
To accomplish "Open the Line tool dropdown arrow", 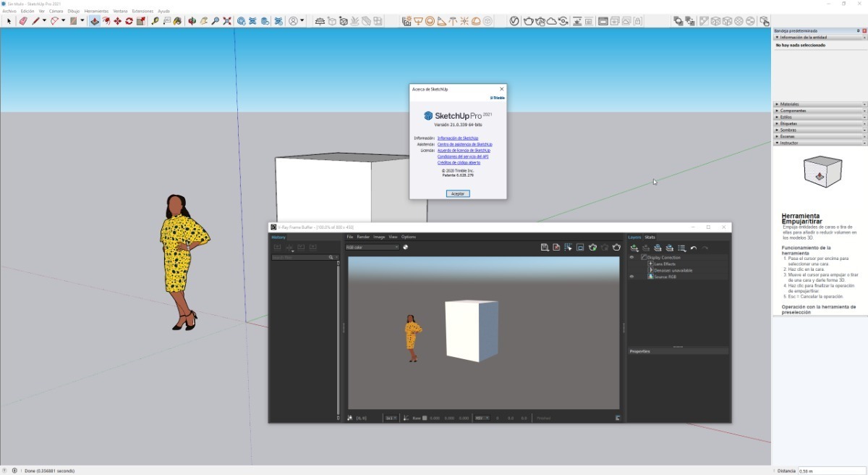I will [x=44, y=21].
